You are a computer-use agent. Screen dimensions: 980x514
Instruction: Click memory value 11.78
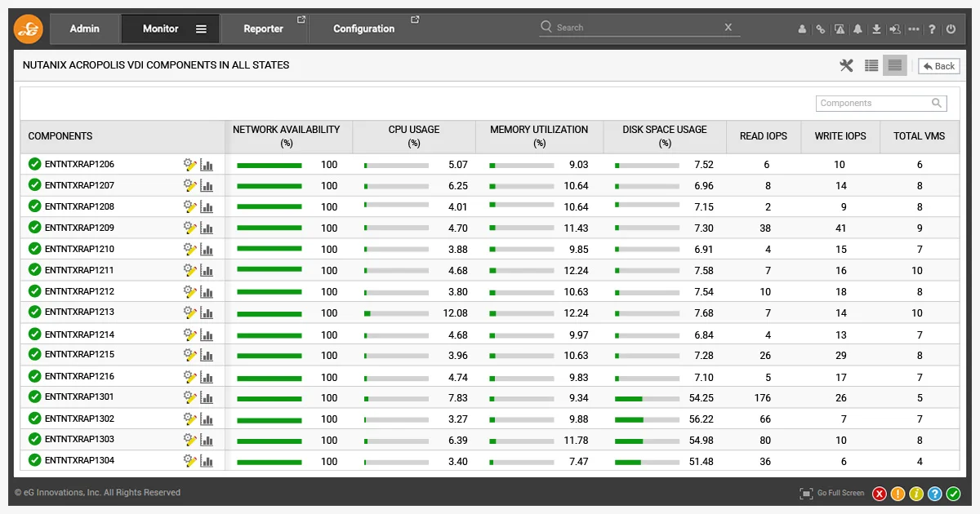click(x=576, y=441)
